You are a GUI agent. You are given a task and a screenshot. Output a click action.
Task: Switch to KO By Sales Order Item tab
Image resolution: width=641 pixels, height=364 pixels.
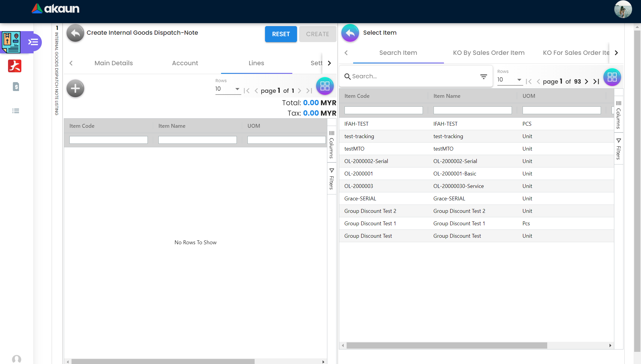pos(488,53)
